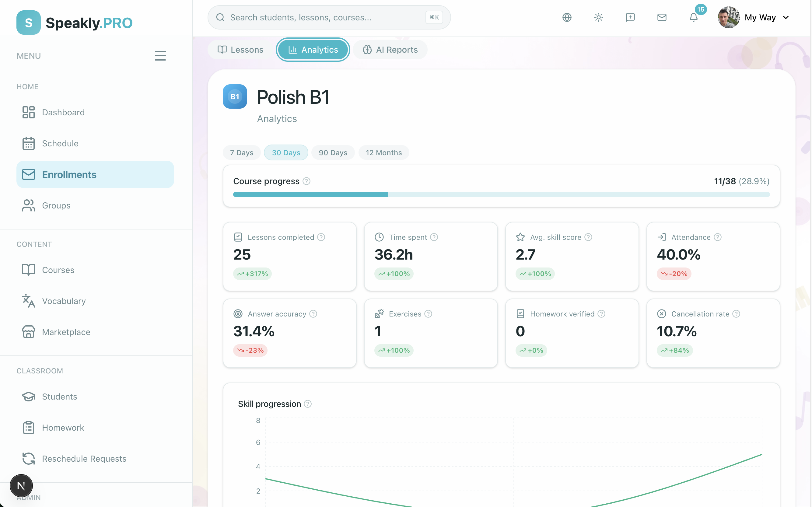This screenshot has width=812, height=507.
Task: Focus the search students, lessons, courses field
Action: [x=329, y=17]
